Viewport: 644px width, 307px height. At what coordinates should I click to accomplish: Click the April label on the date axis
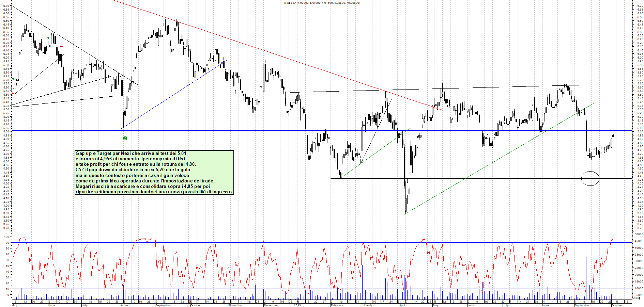[402, 305]
